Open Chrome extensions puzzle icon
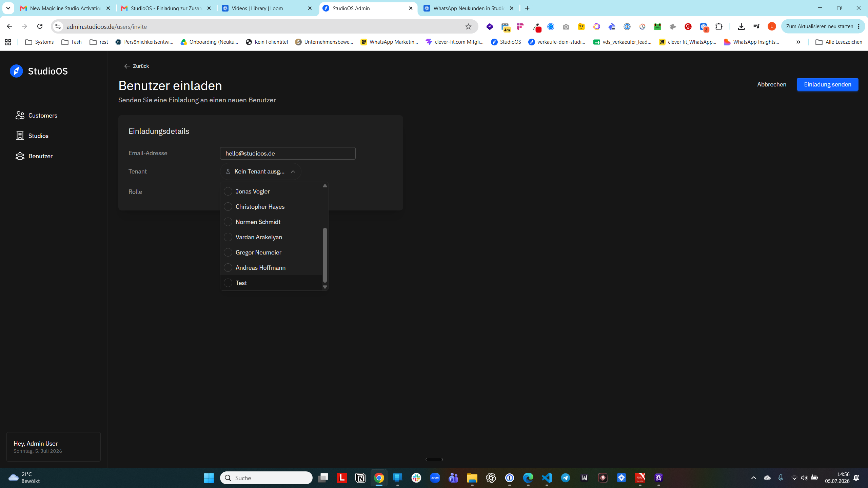The width and height of the screenshot is (868, 488). (719, 26)
